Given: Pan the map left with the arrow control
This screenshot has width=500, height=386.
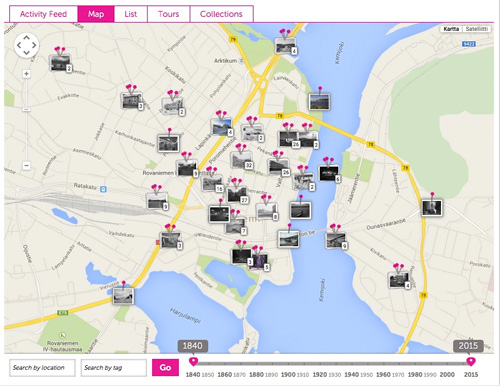Looking at the screenshot, I should pyautogui.click(x=19, y=45).
